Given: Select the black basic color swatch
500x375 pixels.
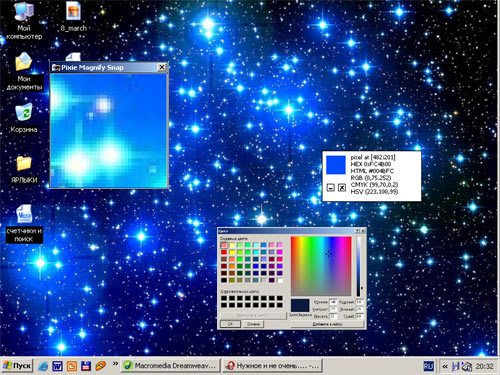Looking at the screenshot, I should [224, 280].
